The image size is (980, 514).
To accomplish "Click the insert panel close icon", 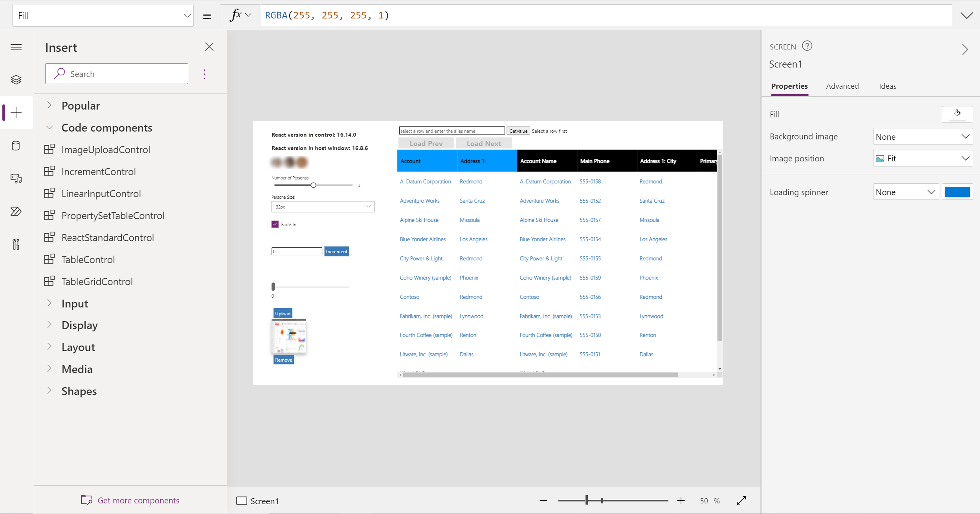I will coord(209,47).
